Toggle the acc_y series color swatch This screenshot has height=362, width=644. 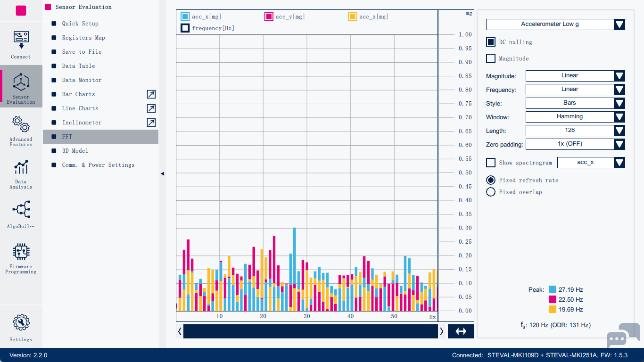click(x=269, y=16)
